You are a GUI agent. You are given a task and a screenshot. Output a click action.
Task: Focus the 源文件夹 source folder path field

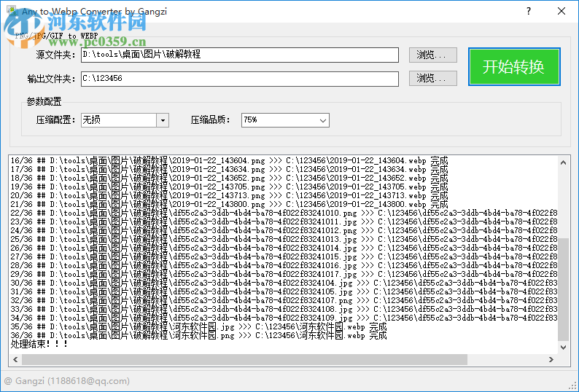click(240, 55)
